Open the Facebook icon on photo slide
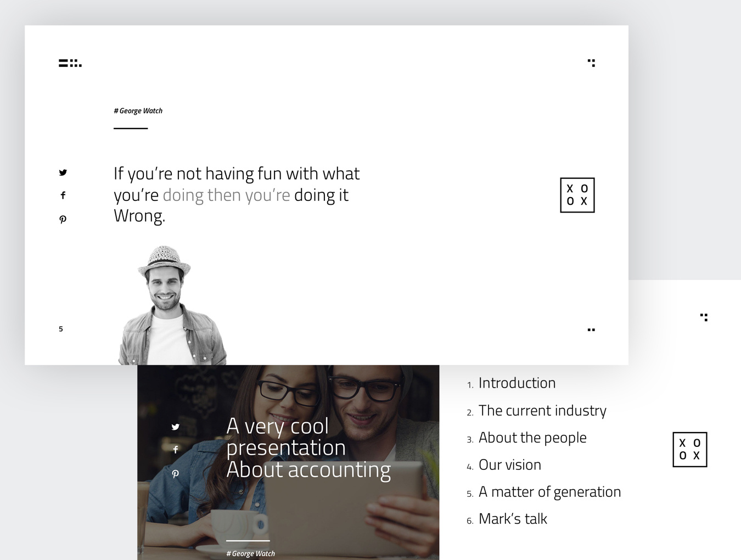 pyautogui.click(x=176, y=450)
